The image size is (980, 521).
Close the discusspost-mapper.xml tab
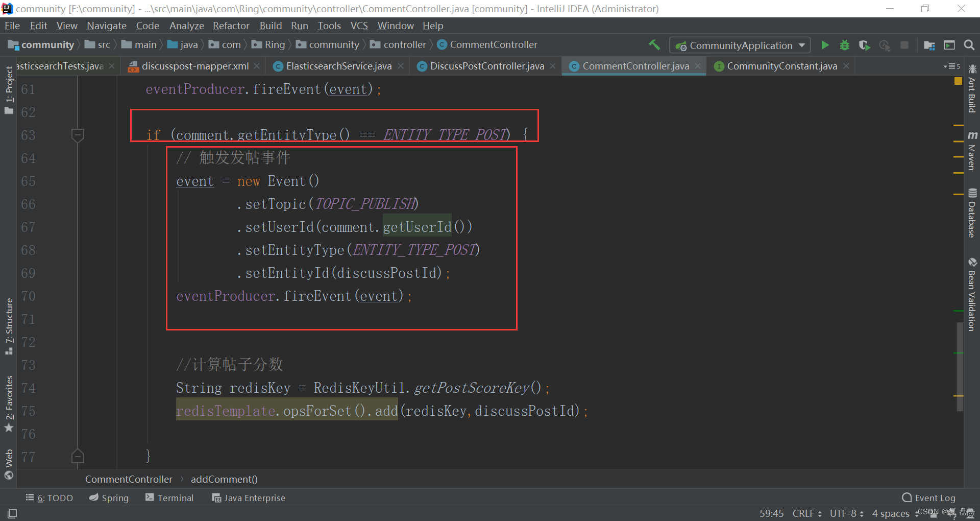tap(257, 66)
